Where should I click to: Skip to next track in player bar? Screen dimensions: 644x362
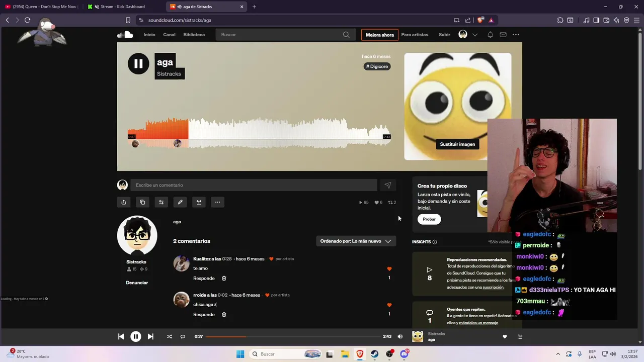click(150, 336)
